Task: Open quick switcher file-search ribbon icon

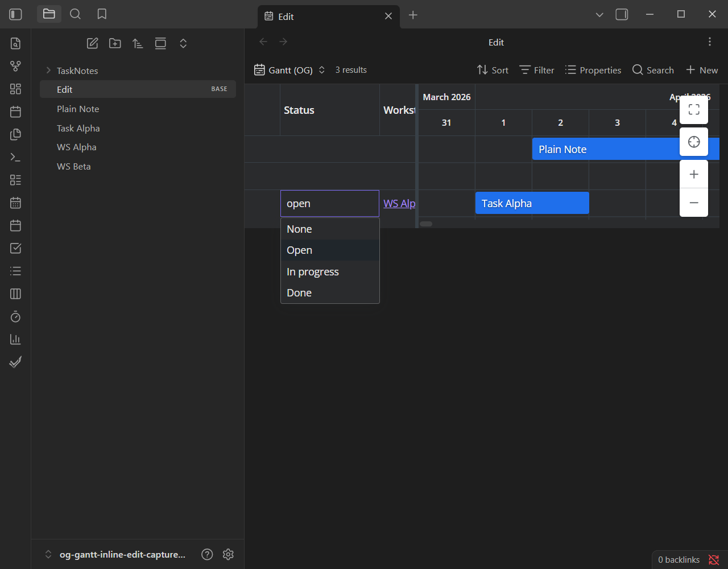Action: 15,43
